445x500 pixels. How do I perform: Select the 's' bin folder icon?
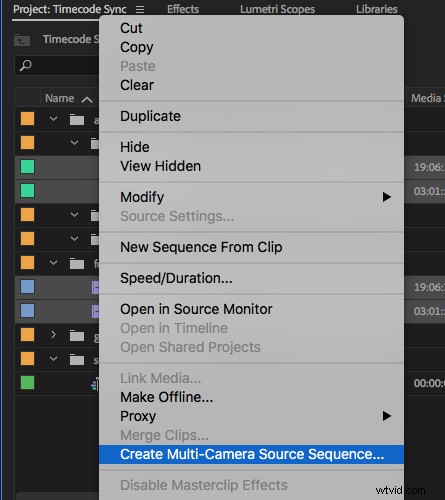pyautogui.click(x=77, y=360)
